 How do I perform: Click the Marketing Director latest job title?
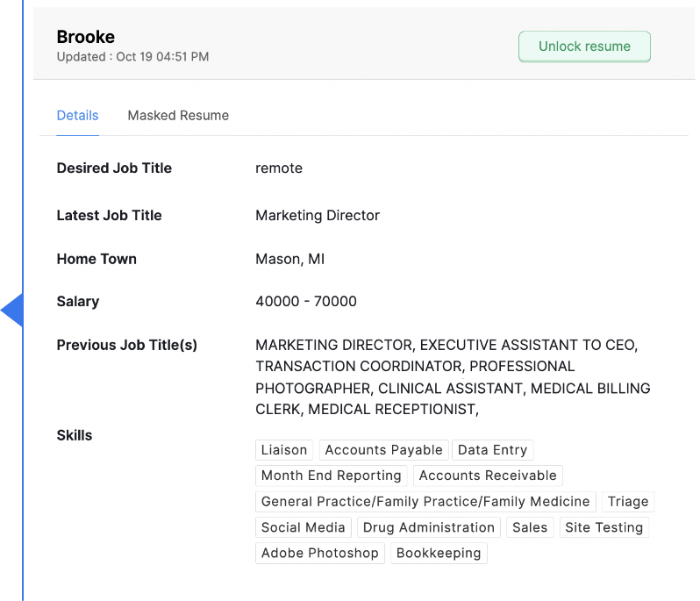318,216
